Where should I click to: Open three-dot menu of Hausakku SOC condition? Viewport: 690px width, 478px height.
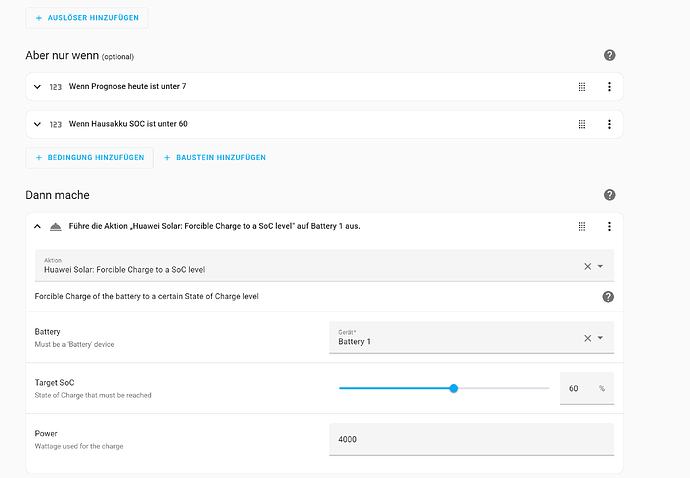click(x=609, y=124)
